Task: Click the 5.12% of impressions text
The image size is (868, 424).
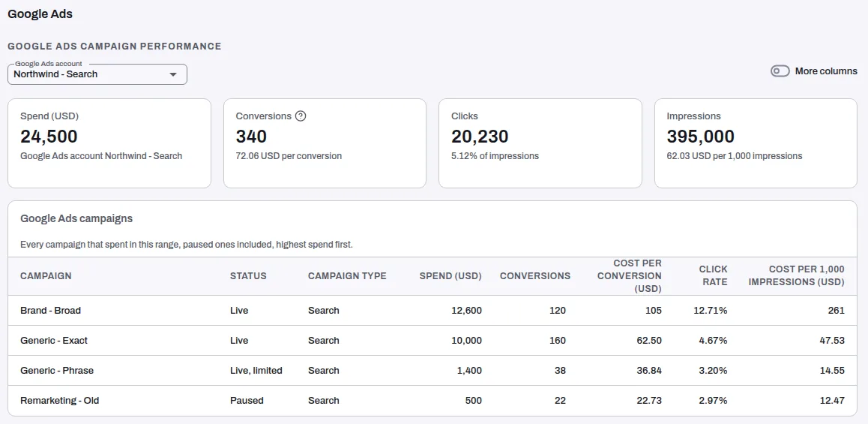Action: 495,156
